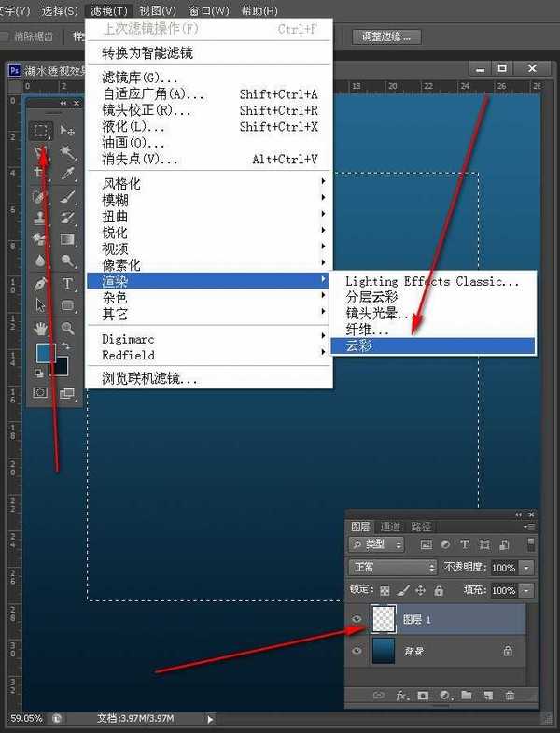Image resolution: width=560 pixels, height=733 pixels.
Task: Select the Rectangular Marquee tool
Action: pos(41,131)
